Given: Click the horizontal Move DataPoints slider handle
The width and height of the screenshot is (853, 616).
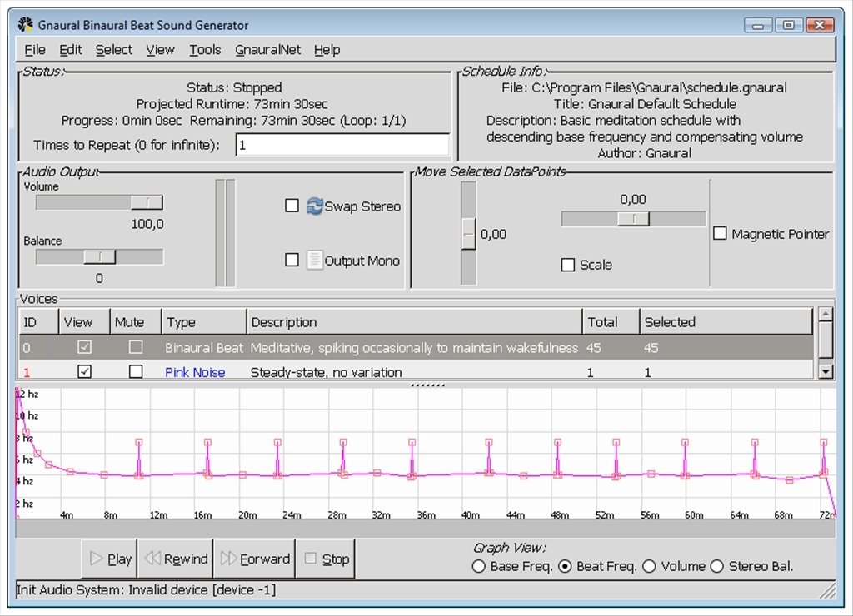Looking at the screenshot, I should 633,219.
